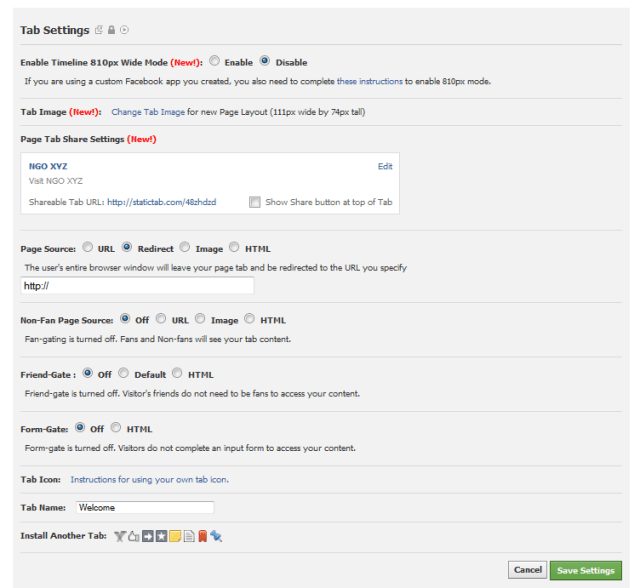This screenshot has width=640, height=588.
Task: Focus the Tab Name field containing Welcome
Action: [x=145, y=507]
